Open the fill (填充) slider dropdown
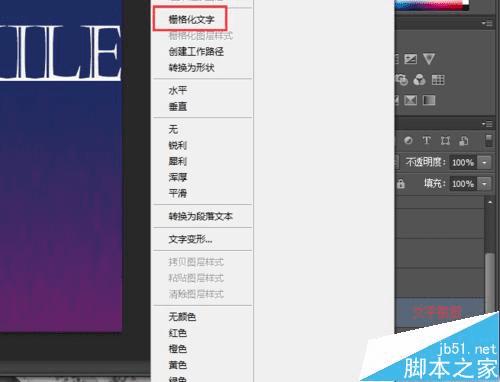 coord(484,184)
